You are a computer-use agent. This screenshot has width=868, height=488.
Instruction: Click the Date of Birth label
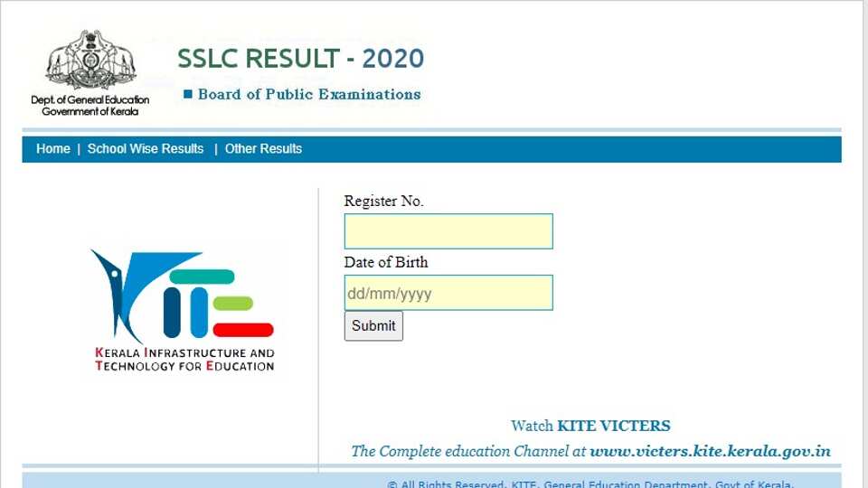point(386,262)
